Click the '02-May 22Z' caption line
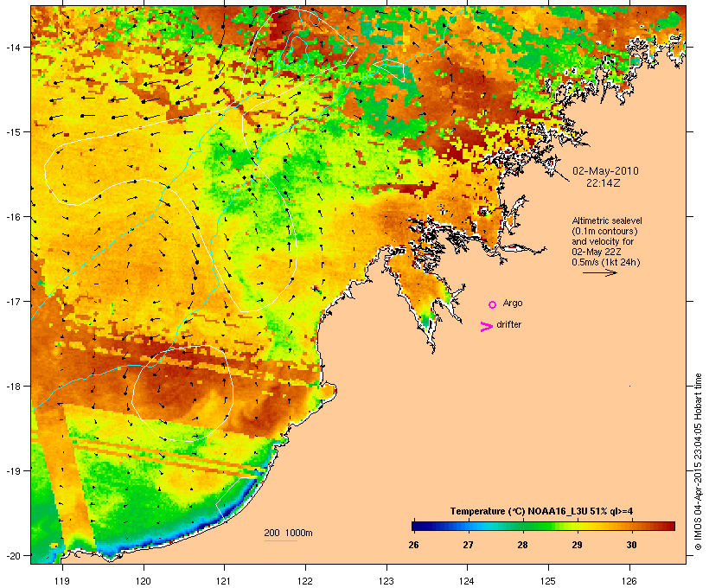This screenshot has width=709, height=588. [x=597, y=252]
